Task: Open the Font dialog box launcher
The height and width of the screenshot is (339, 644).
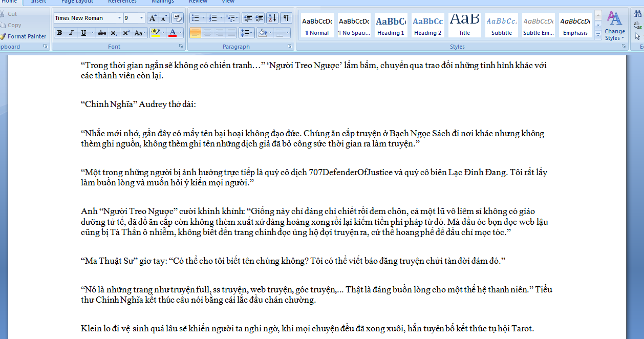Action: pyautogui.click(x=180, y=47)
